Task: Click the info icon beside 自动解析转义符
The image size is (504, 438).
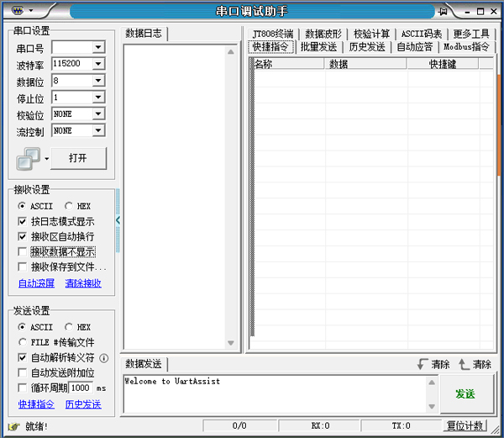Action: click(x=104, y=358)
